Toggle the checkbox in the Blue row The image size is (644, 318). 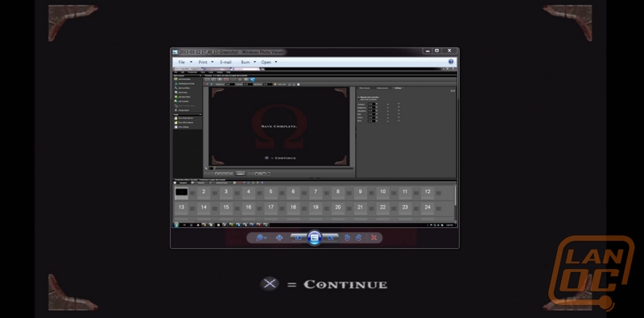[x=398, y=121]
